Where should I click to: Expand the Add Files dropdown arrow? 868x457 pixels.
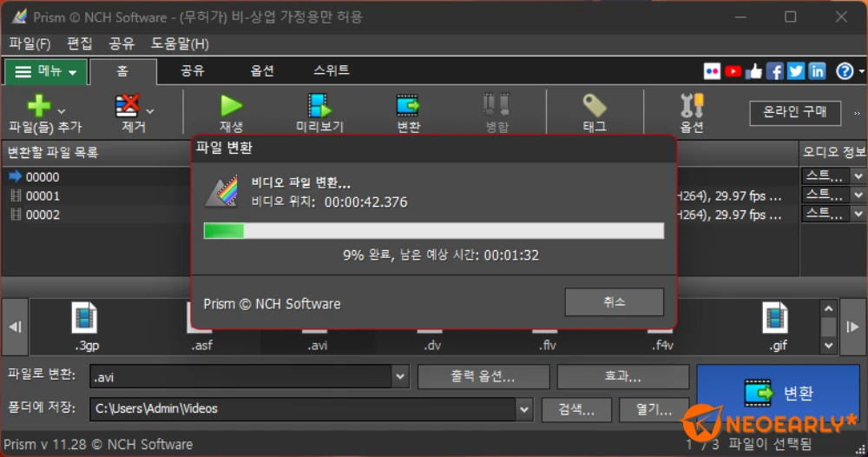coord(62,111)
